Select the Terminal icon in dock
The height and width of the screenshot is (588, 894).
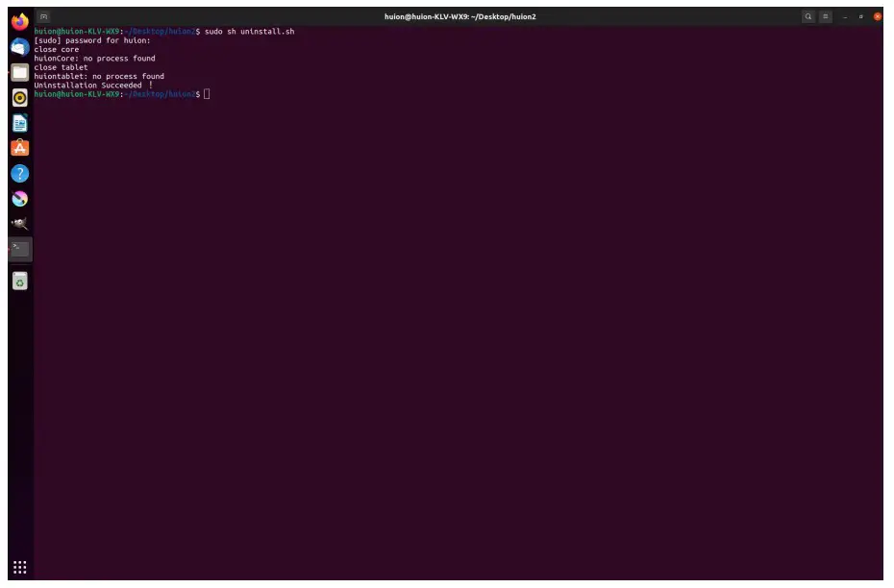[20, 249]
